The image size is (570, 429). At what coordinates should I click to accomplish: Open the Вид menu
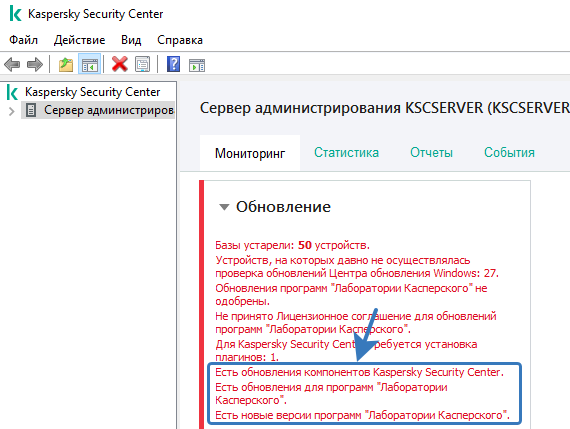(131, 40)
